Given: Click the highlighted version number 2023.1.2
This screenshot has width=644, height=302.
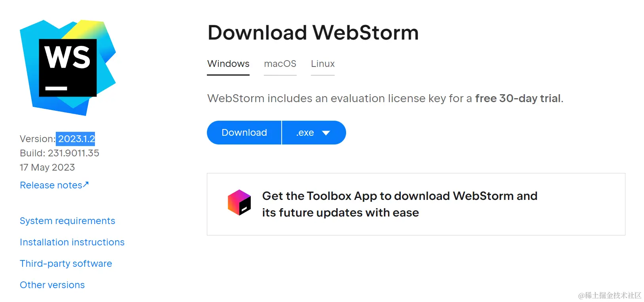Looking at the screenshot, I should [76, 139].
